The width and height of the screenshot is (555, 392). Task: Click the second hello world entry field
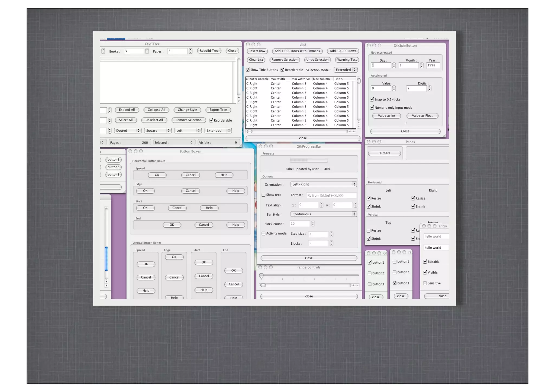(436, 248)
